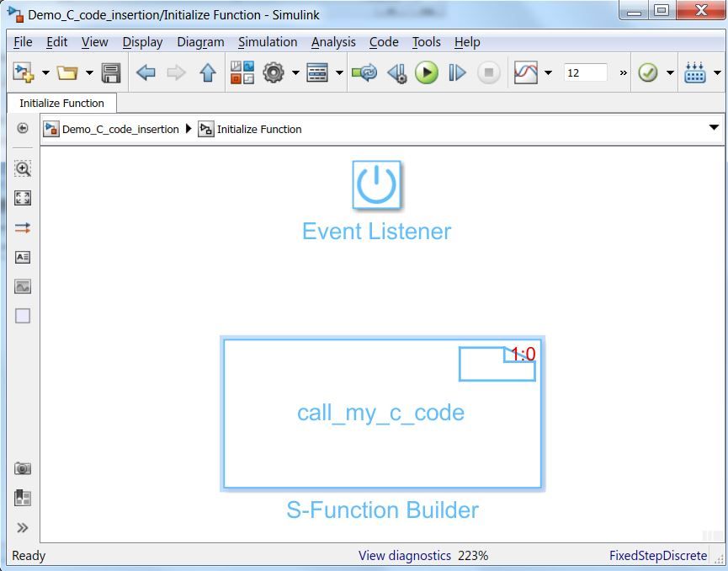This screenshot has height=571, width=728.
Task: Open the Help menu
Action: click(x=467, y=42)
